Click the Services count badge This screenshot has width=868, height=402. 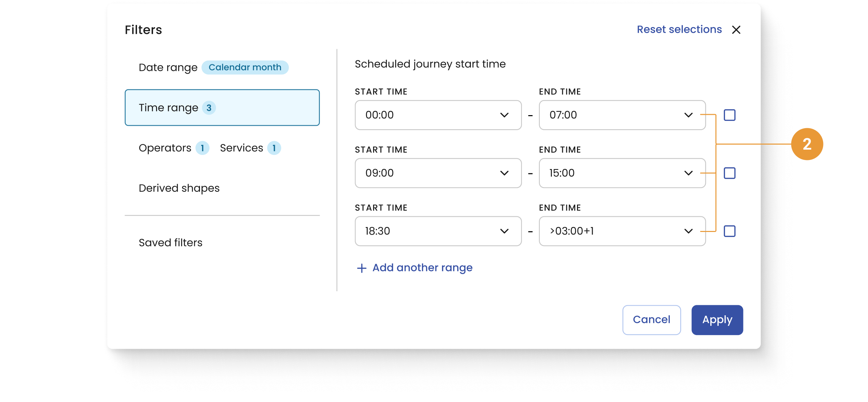[274, 148]
